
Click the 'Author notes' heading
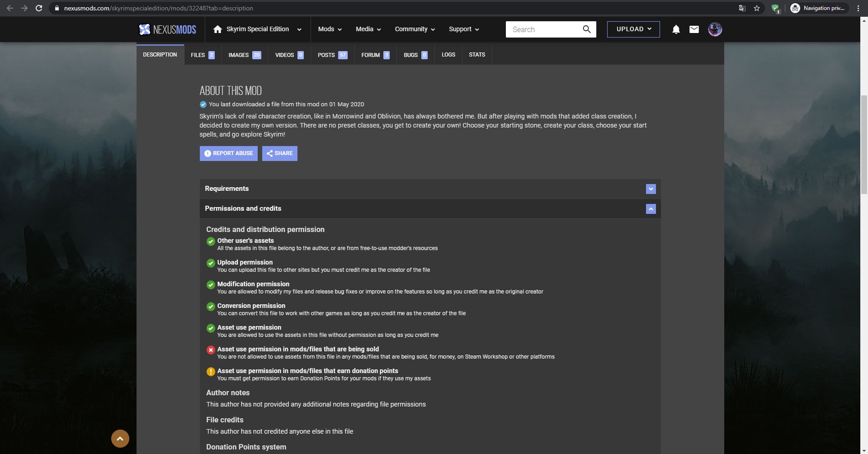coord(228,393)
